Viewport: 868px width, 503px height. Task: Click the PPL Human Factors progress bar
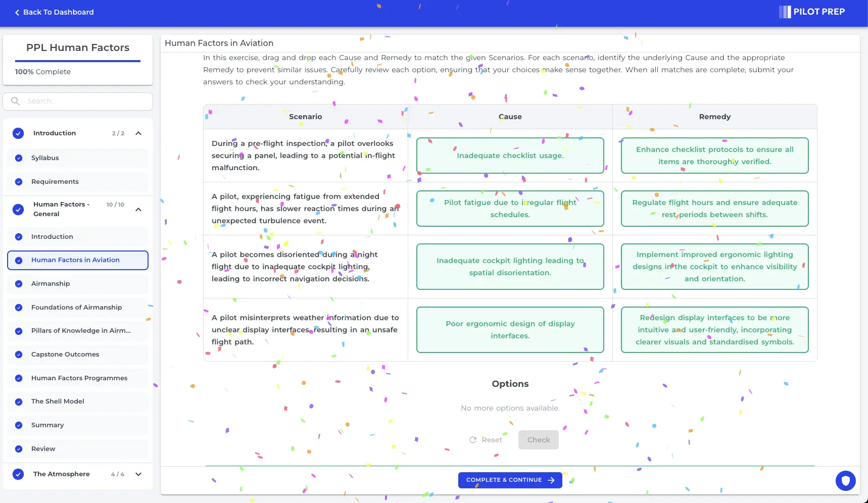[78, 61]
